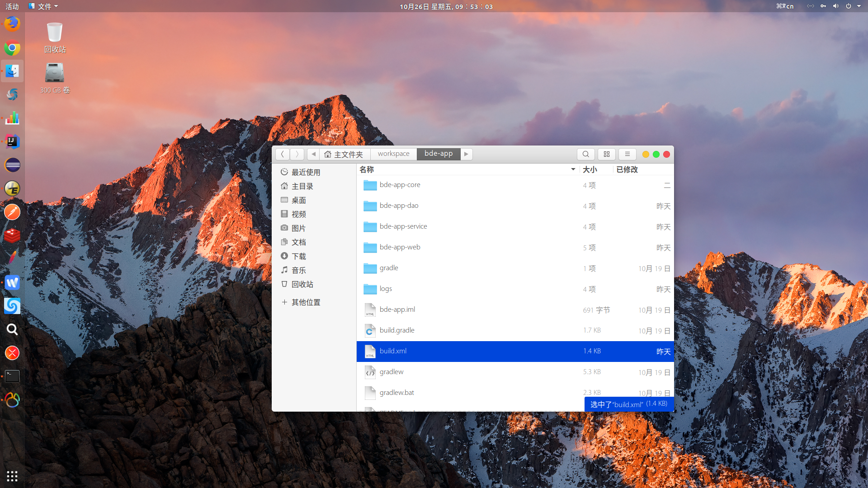
Task: Open 下载 in the sidebar
Action: (x=298, y=256)
